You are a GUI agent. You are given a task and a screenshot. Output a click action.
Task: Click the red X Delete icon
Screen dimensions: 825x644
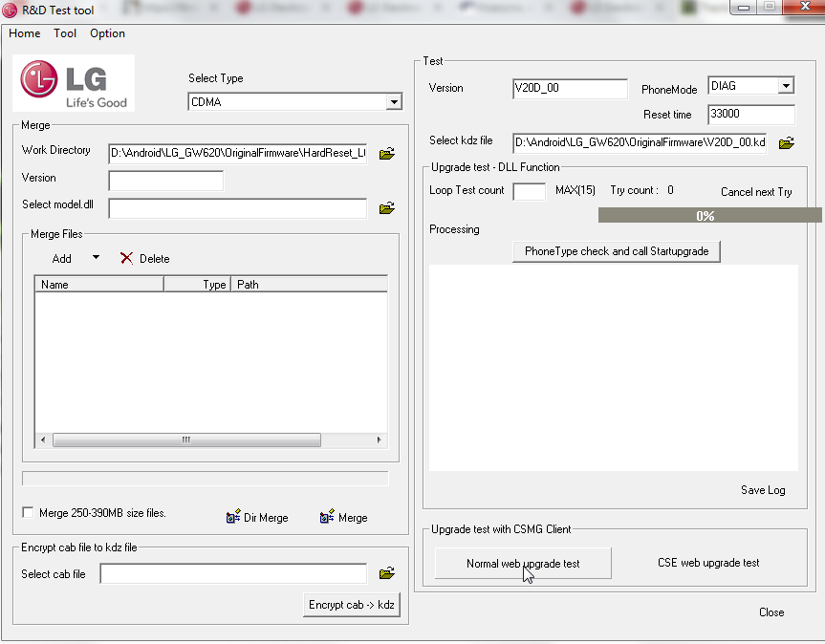pos(126,258)
